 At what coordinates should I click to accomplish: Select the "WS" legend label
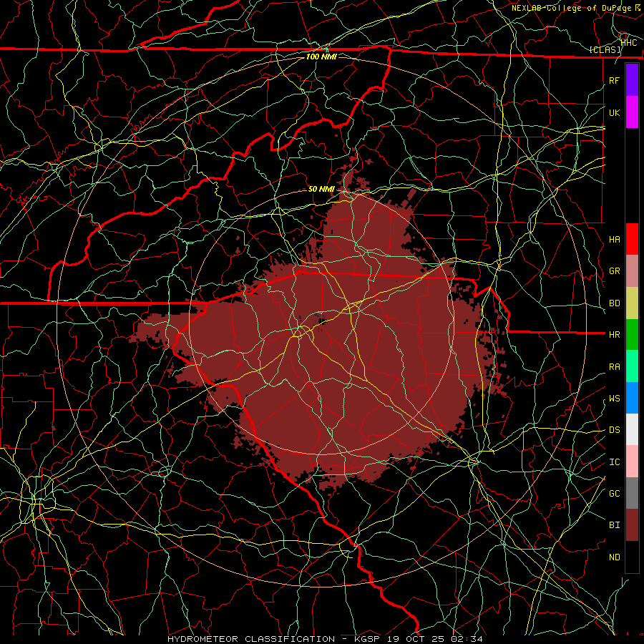614,399
